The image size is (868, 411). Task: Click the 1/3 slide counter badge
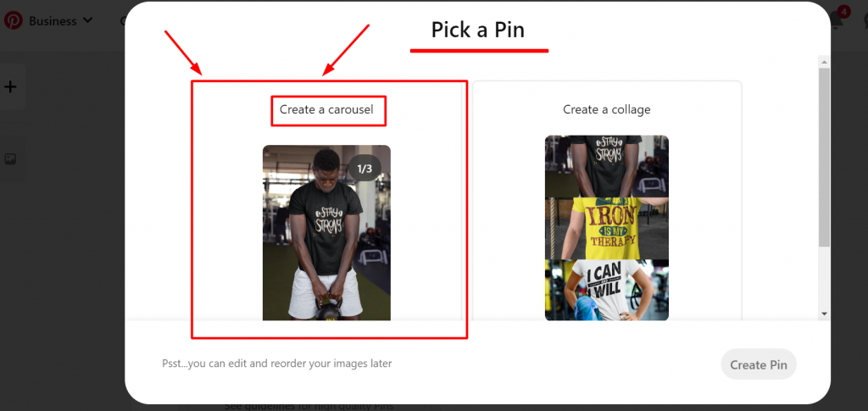[x=364, y=169]
